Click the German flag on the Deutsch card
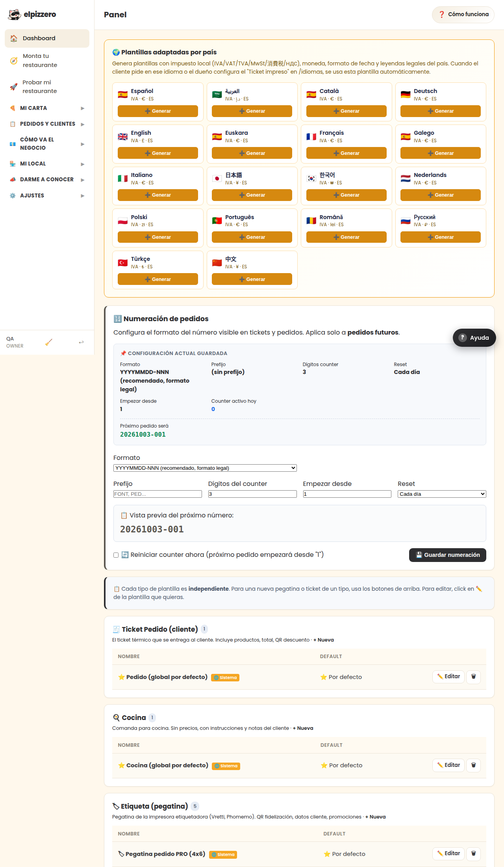This screenshot has height=867, width=504. (x=406, y=95)
